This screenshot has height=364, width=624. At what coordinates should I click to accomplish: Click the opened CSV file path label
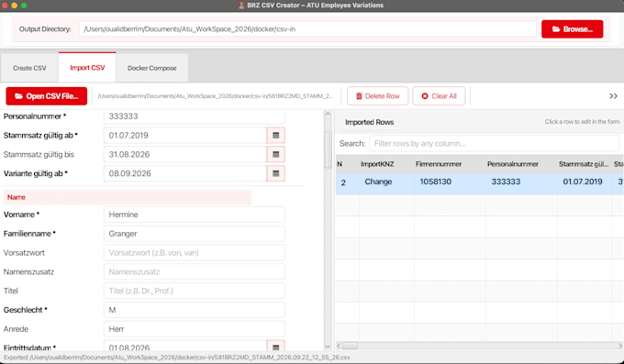(x=216, y=96)
